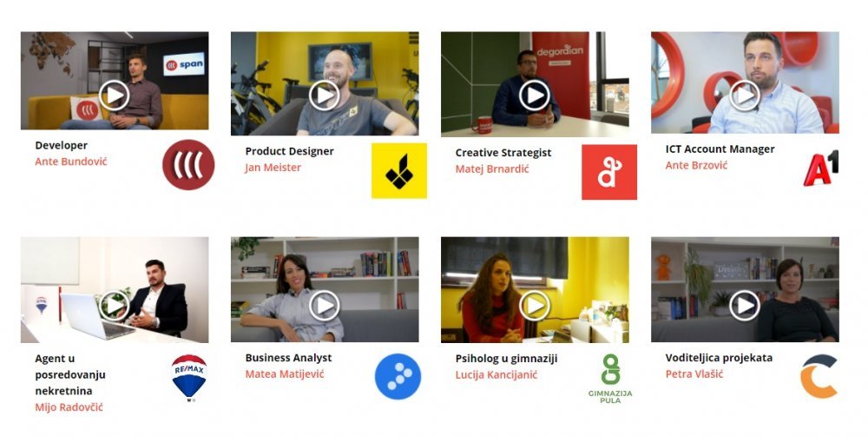Start the Creative Strategist video

click(534, 96)
